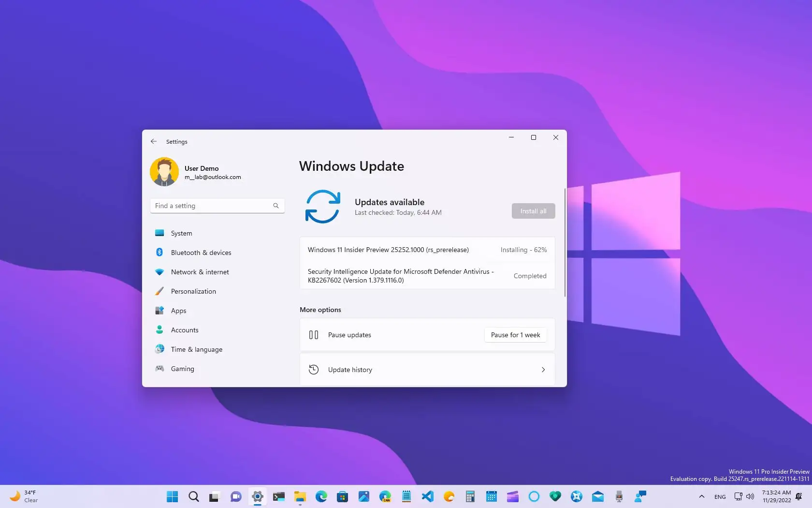Open the Accounts settings category
812x508 pixels.
point(217,330)
